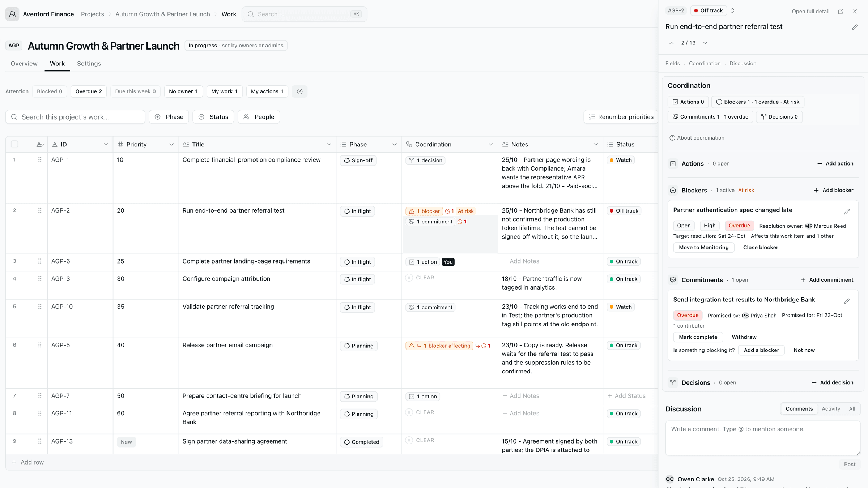Go to next work item with down chevron
868x488 pixels.
coord(705,43)
